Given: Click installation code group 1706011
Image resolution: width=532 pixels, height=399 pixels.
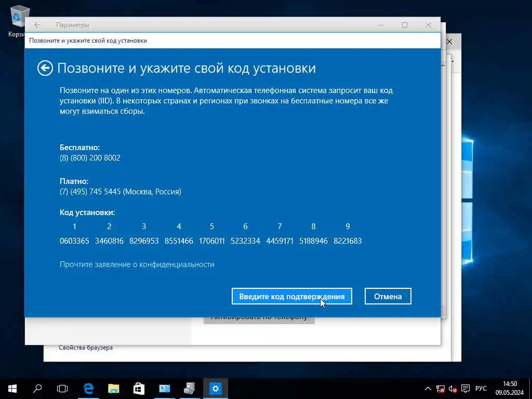Looking at the screenshot, I should click(212, 241).
